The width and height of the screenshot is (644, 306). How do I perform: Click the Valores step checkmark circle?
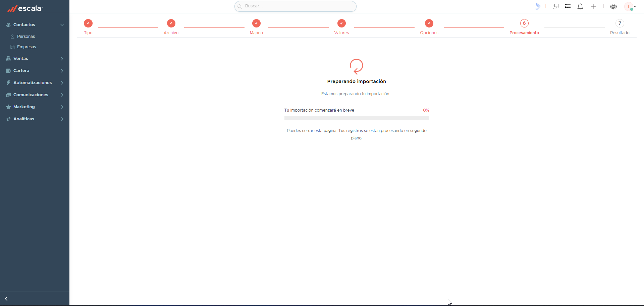point(341,23)
